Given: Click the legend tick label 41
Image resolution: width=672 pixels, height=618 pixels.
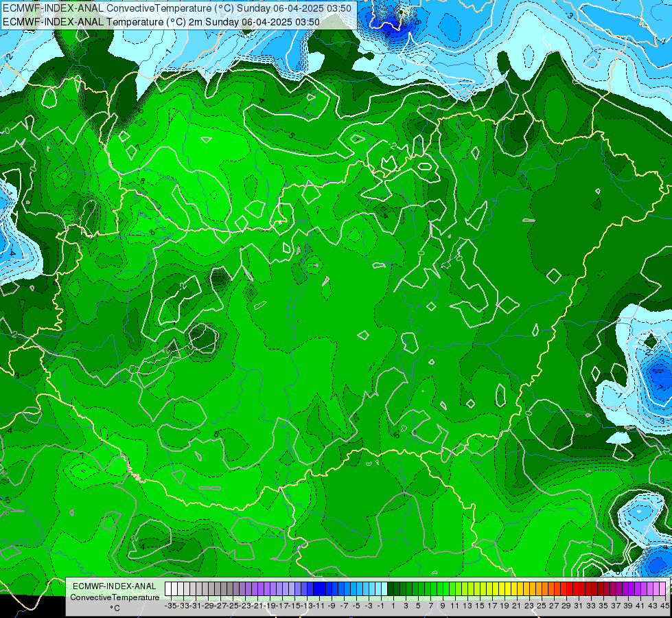Looking at the screenshot, I should tap(640, 606).
